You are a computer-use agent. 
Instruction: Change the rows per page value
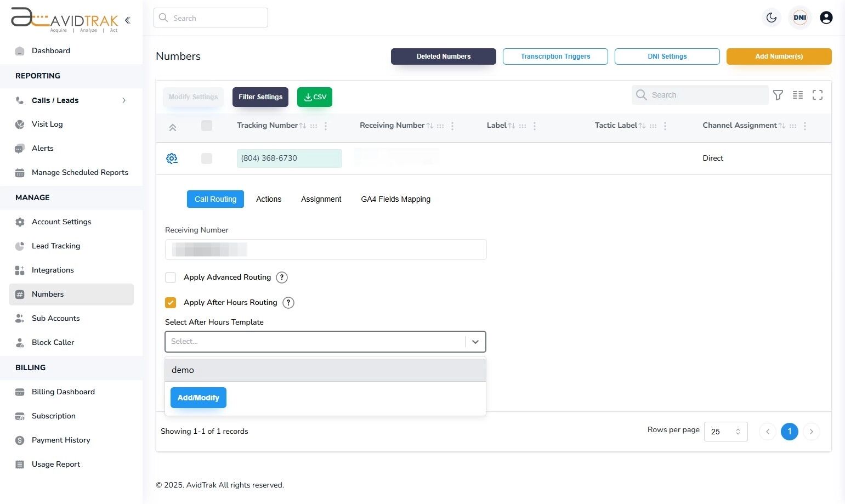tap(725, 432)
